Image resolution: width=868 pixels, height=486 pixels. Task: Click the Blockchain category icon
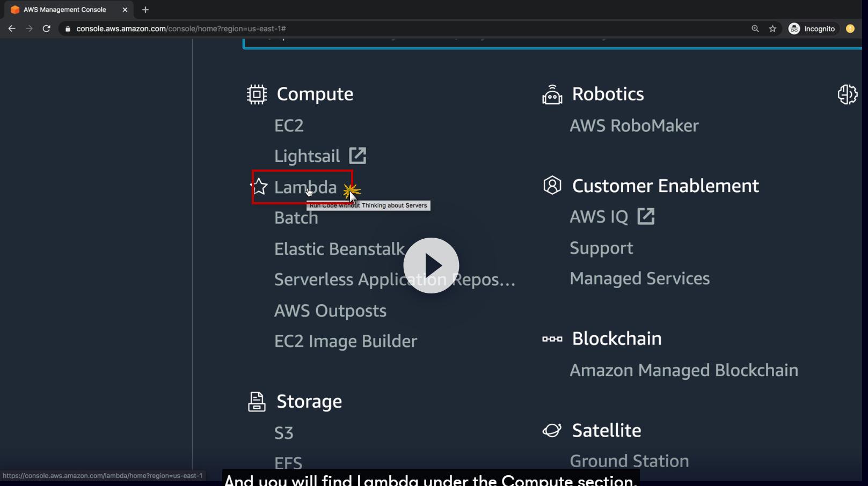click(552, 339)
